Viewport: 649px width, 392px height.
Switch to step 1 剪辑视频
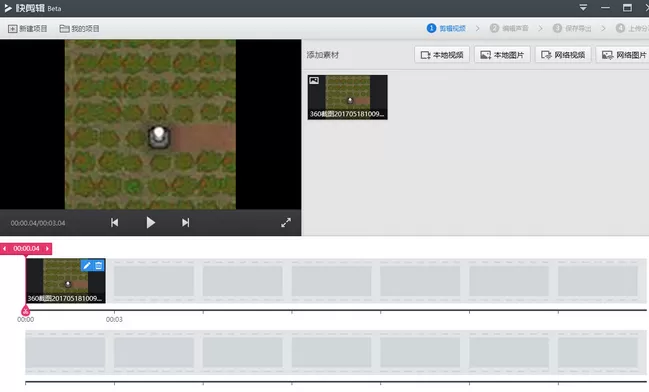coord(446,28)
